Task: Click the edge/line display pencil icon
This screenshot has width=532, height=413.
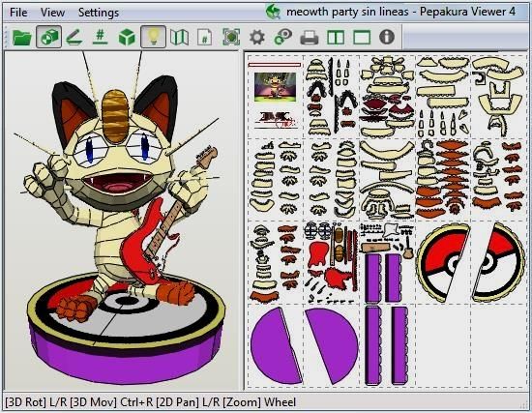Action: pyautogui.click(x=74, y=37)
